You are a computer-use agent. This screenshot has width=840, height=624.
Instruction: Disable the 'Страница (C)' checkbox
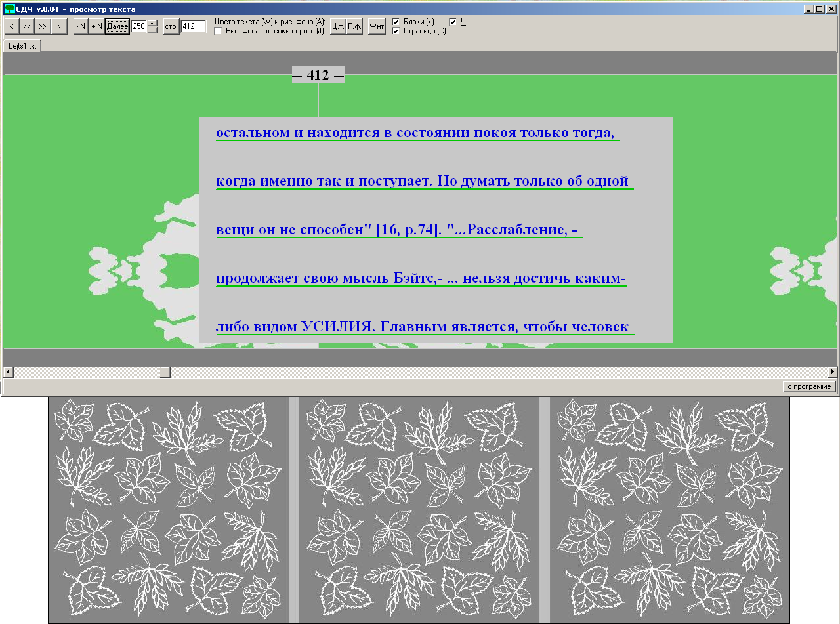point(396,31)
